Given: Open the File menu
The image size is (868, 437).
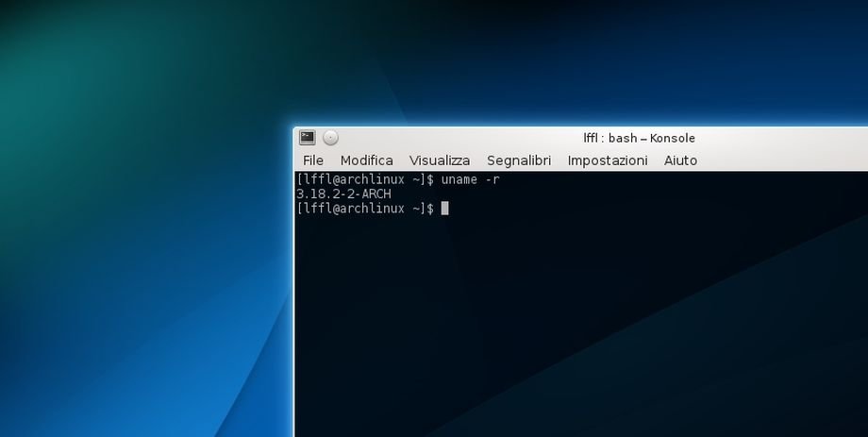Looking at the screenshot, I should (313, 160).
